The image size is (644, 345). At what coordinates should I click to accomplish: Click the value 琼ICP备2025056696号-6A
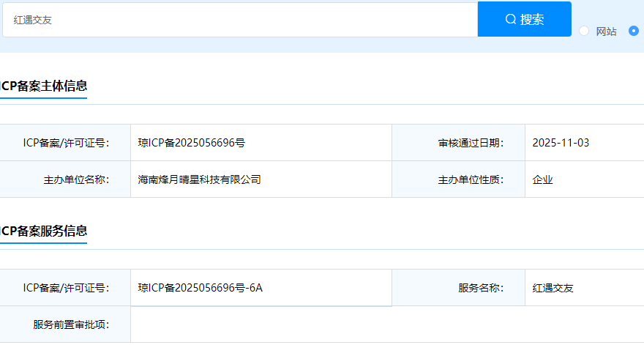pos(200,288)
